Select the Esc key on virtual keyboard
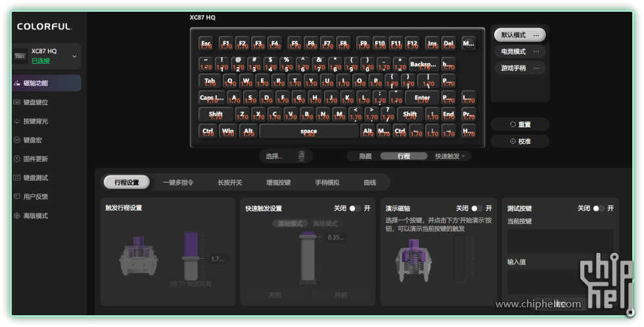 pos(206,43)
